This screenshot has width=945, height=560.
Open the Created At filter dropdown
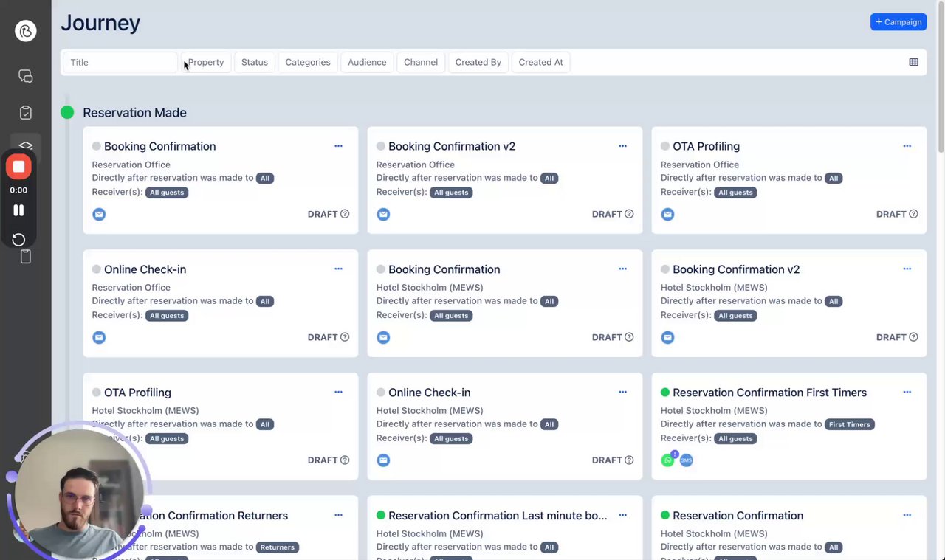541,62
